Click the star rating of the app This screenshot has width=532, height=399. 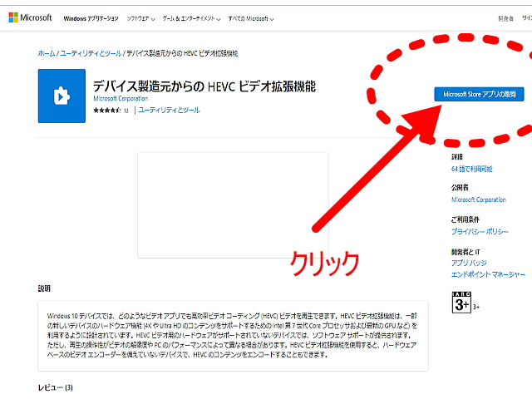tap(107, 111)
